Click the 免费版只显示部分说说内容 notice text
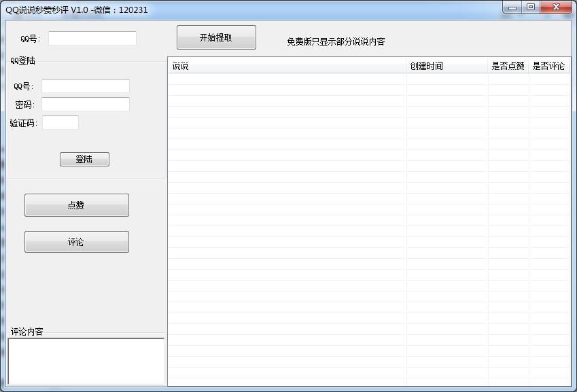The width and height of the screenshot is (577, 392). click(336, 41)
